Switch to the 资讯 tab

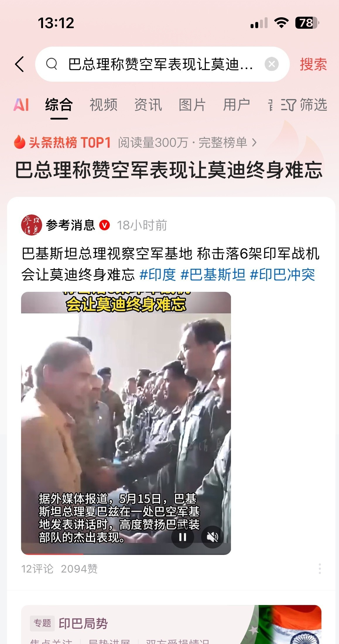point(148,105)
